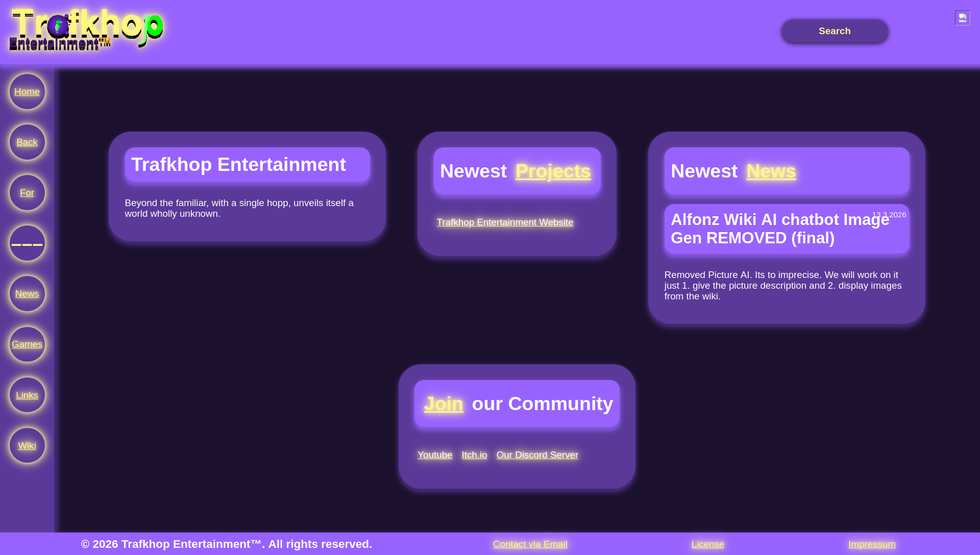Click the Join heading link
This screenshot has width=980, height=555.
click(x=443, y=404)
